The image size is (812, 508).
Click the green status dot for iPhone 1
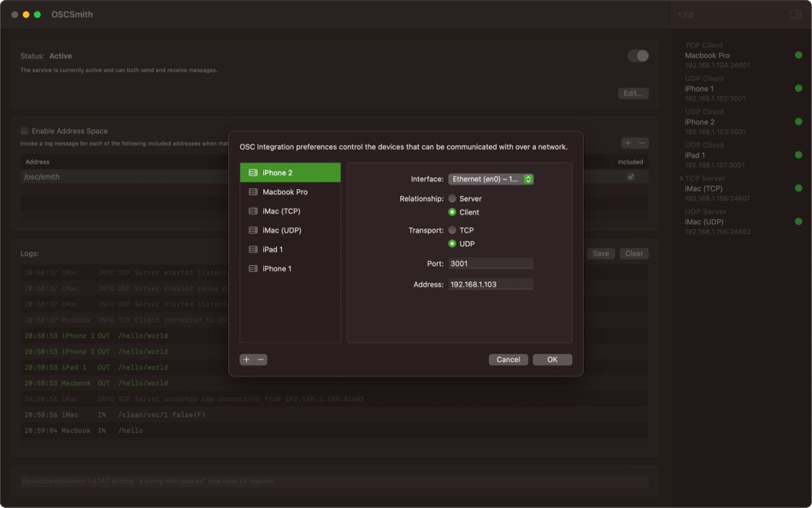click(x=798, y=88)
